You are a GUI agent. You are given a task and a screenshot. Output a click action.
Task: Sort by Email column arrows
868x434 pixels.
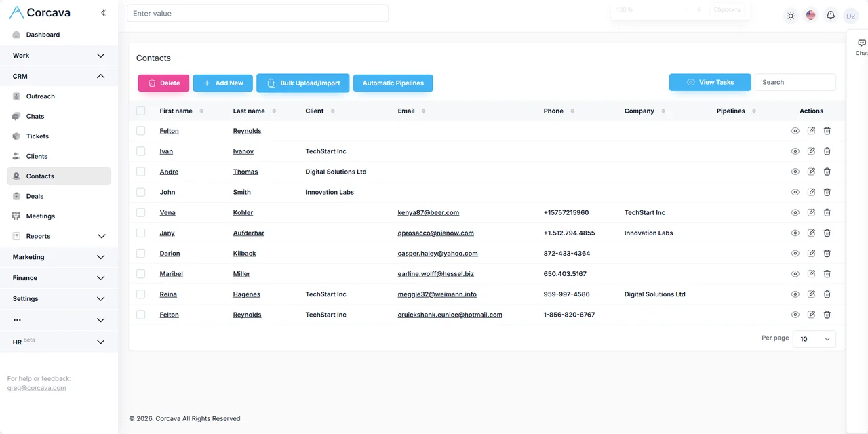click(423, 111)
